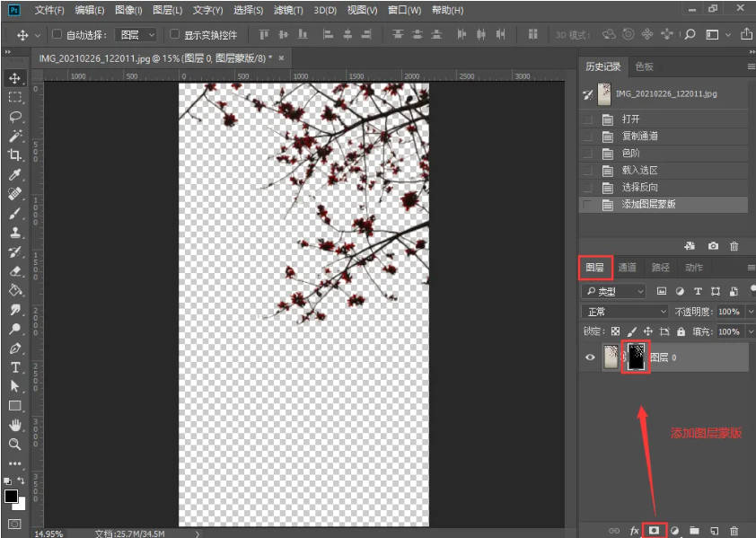Select the Eraser tool
Viewport: 756px width, 538px height.
tap(15, 270)
